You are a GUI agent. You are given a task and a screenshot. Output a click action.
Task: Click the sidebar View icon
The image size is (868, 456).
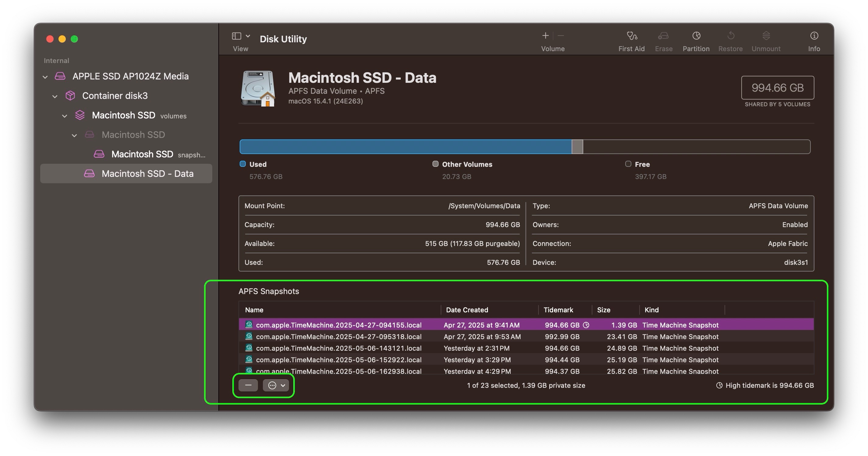click(x=237, y=36)
